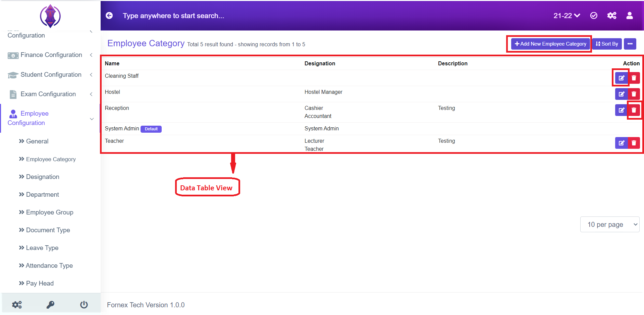Image resolution: width=644 pixels, height=315 pixels.
Task: Click the Finance Configuration menu label
Action: coord(51,55)
